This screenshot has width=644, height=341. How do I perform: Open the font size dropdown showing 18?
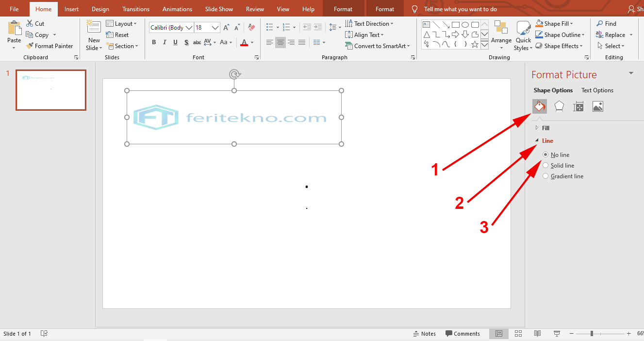coord(215,28)
